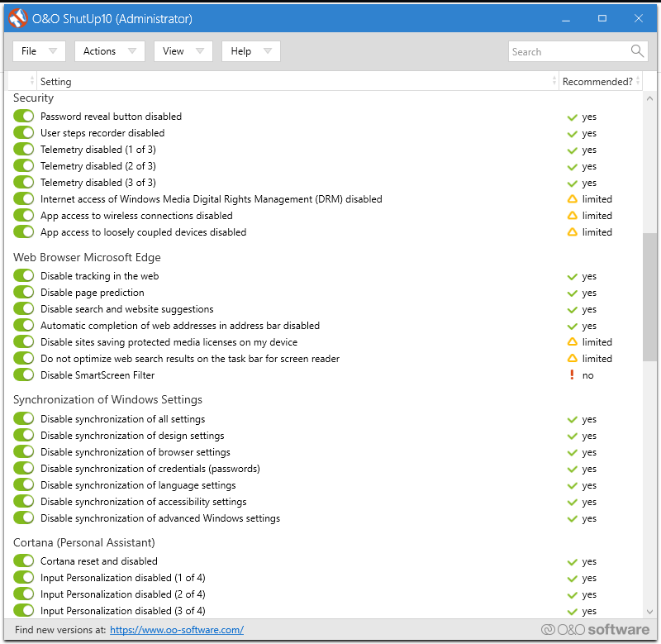Select 'Telemetry disabled (3 of 3)' row text
This screenshot has height=644, width=661.
(x=97, y=182)
